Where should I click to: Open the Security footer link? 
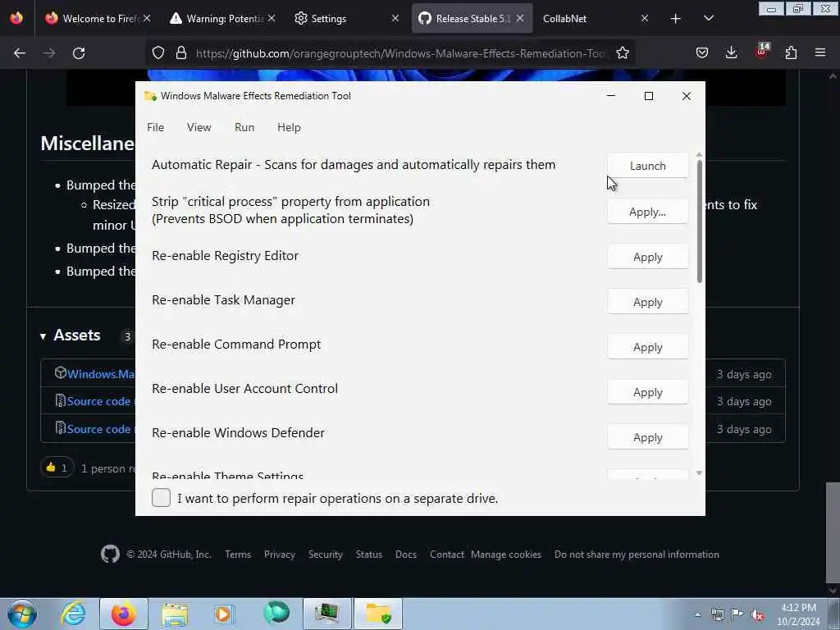(325, 555)
